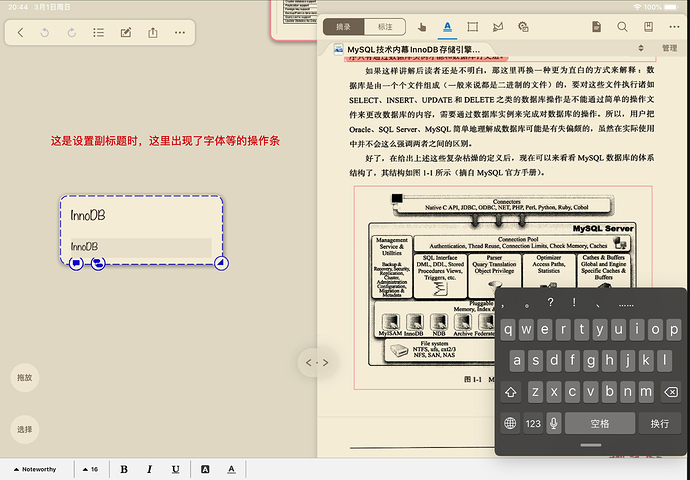Image resolution: width=690 pixels, height=480 pixels.
Task: Redo the last mind map action
Action: (72, 33)
